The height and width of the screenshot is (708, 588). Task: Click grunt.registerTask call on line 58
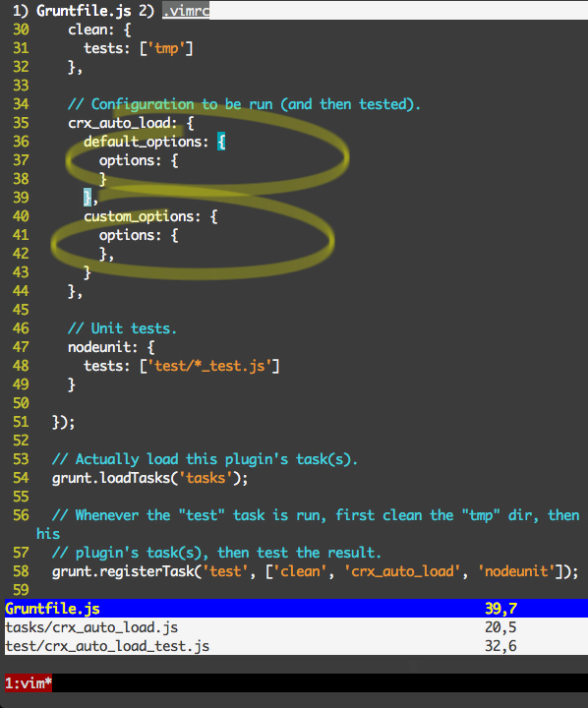point(315,571)
